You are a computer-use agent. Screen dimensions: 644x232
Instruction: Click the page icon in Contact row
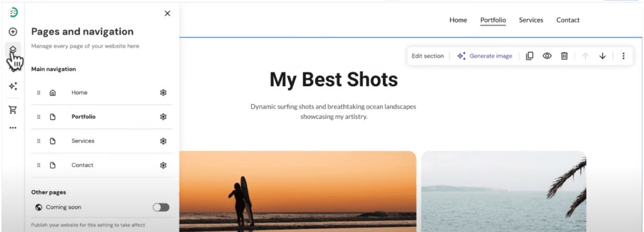pos(53,165)
